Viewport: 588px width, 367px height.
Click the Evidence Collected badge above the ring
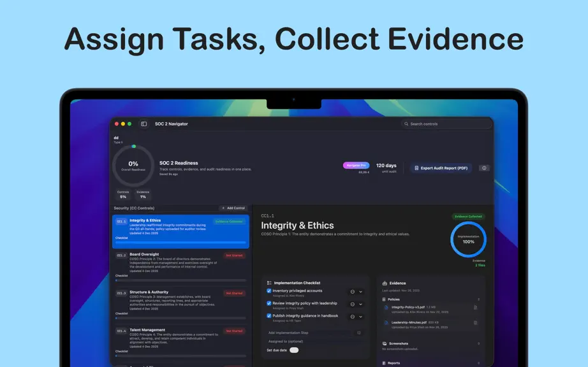pyautogui.click(x=468, y=217)
